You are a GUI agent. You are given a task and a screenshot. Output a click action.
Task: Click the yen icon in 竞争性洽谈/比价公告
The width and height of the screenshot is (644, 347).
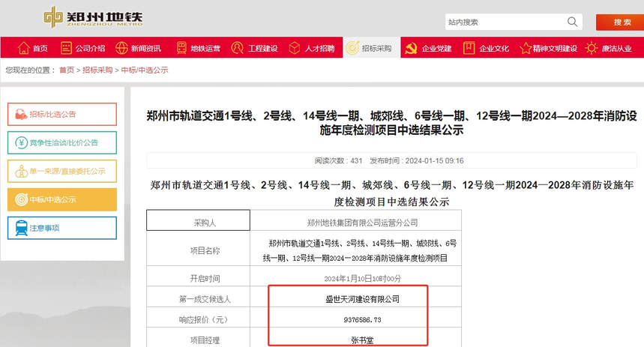point(21,142)
